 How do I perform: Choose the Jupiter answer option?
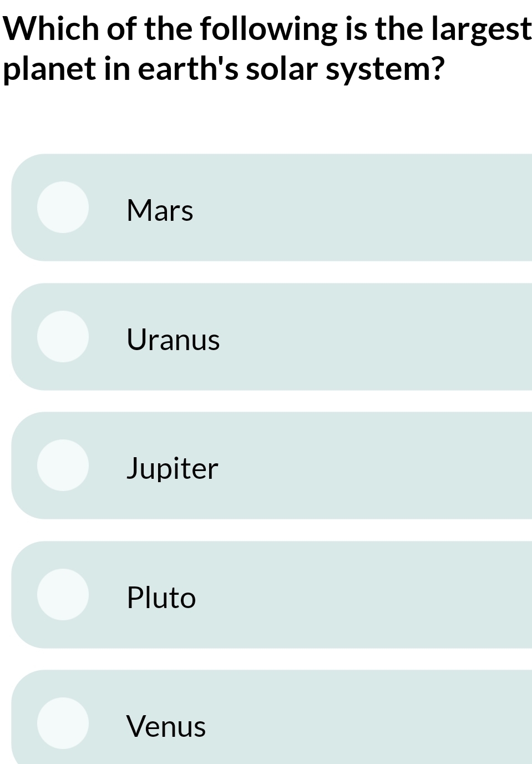[x=266, y=466]
